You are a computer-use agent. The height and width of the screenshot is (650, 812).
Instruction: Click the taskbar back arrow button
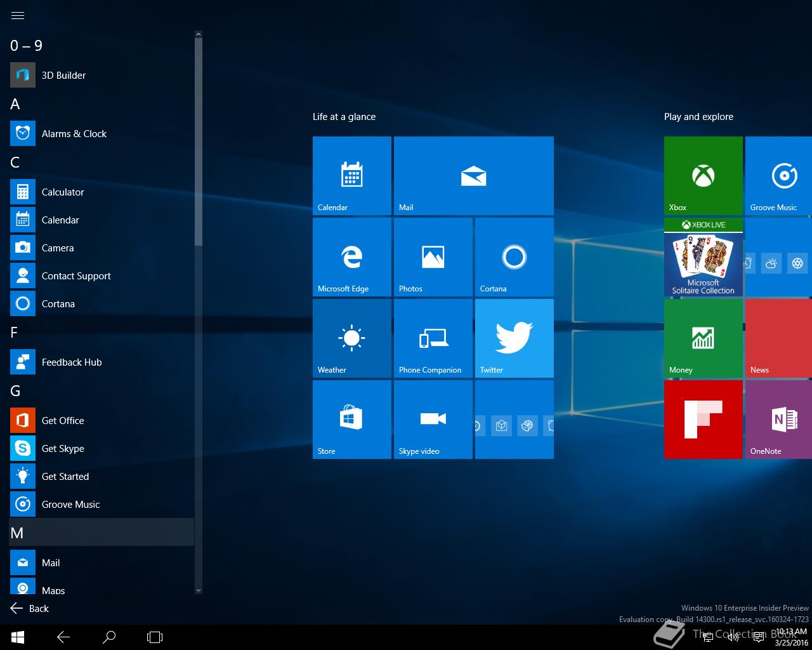coord(63,637)
